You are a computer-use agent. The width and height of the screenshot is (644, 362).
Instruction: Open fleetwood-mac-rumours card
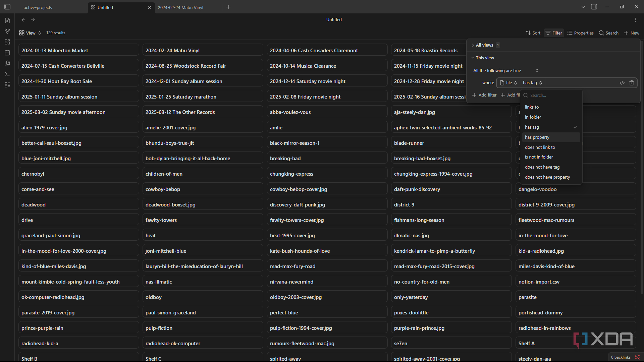(x=576, y=220)
